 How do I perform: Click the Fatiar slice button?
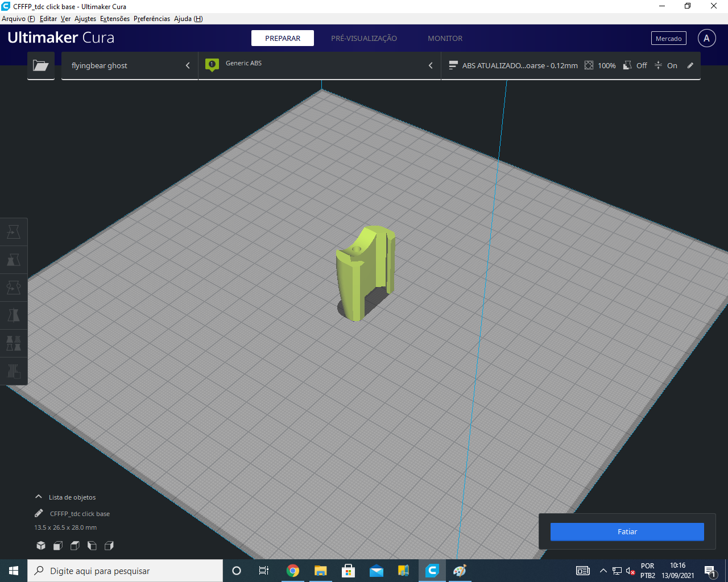pyautogui.click(x=627, y=531)
